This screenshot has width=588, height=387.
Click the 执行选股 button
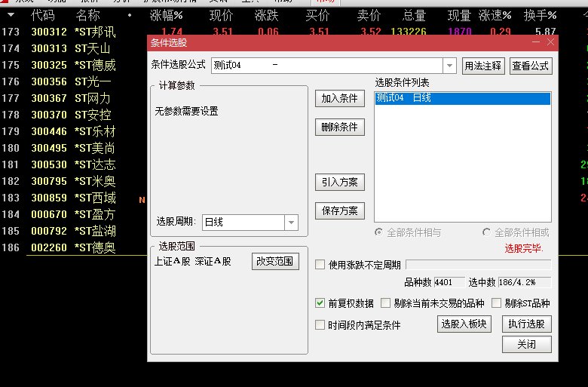coord(526,324)
